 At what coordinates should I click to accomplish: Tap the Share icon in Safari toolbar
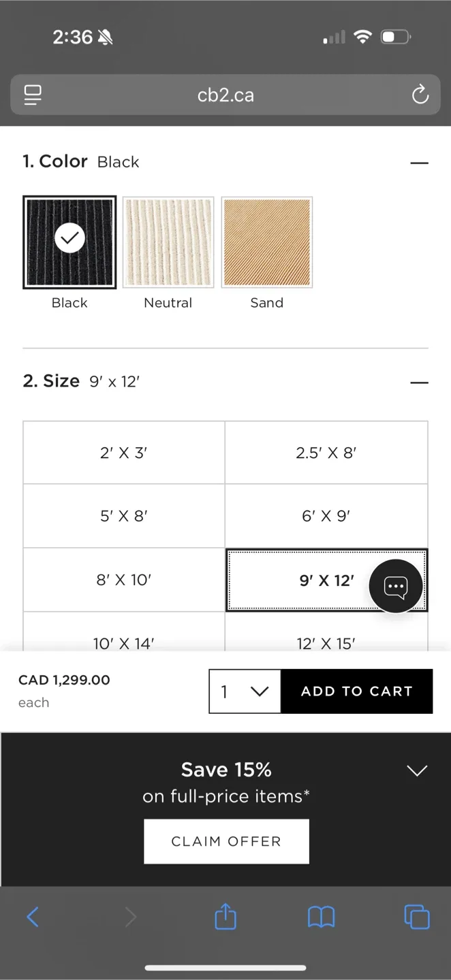(225, 917)
